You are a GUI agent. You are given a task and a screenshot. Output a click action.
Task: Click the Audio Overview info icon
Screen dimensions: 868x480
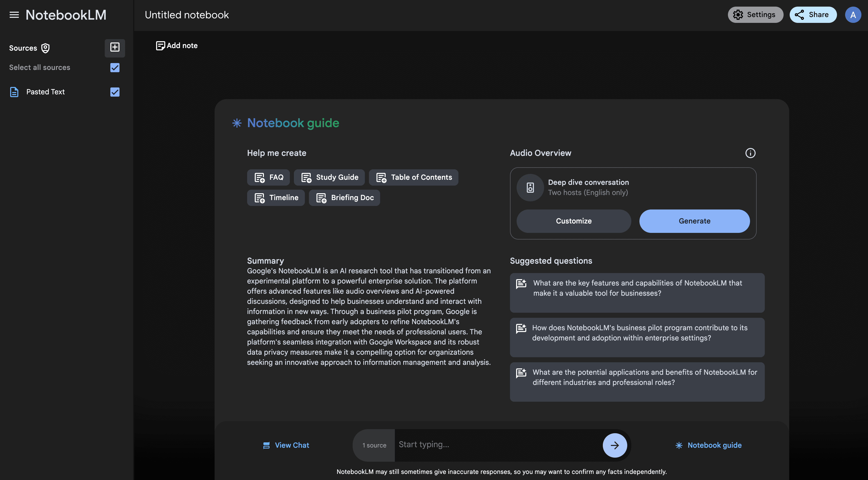tap(750, 153)
